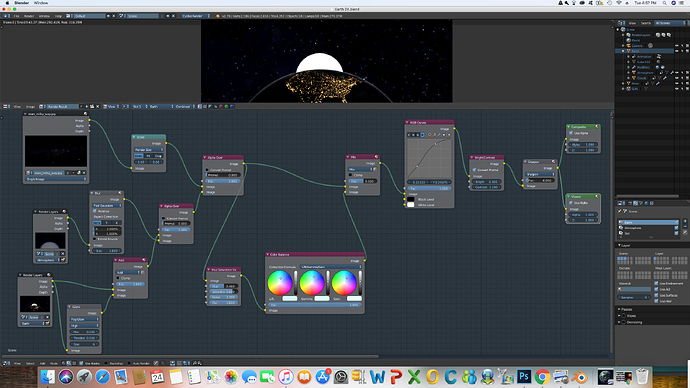Open Photoshop from the Dock
690x388 pixels.
tap(524, 377)
